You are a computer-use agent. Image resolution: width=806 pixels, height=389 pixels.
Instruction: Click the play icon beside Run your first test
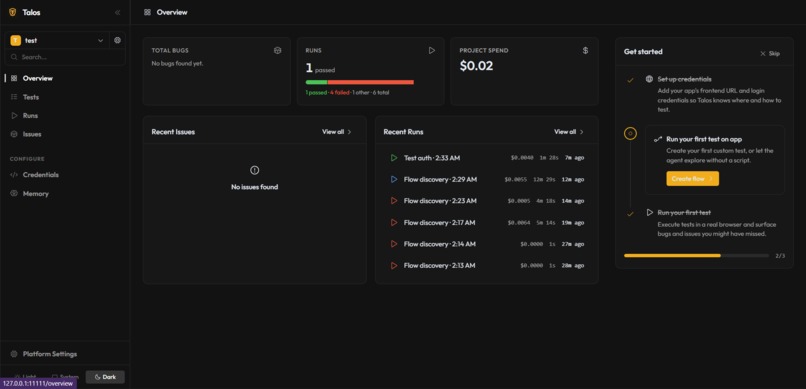[x=650, y=212]
